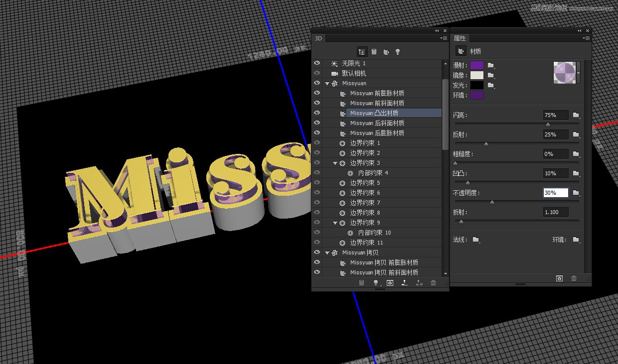Hide the 无限光 1 light

[317, 63]
